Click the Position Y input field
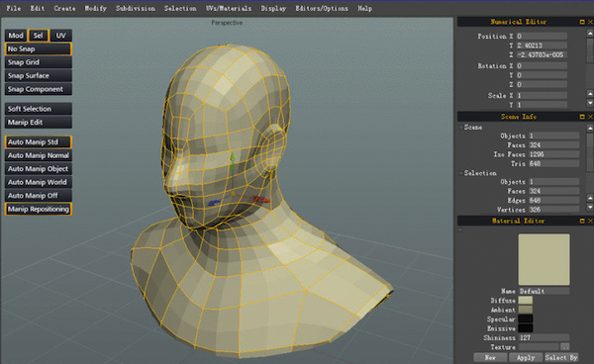The width and height of the screenshot is (594, 364). click(x=542, y=45)
